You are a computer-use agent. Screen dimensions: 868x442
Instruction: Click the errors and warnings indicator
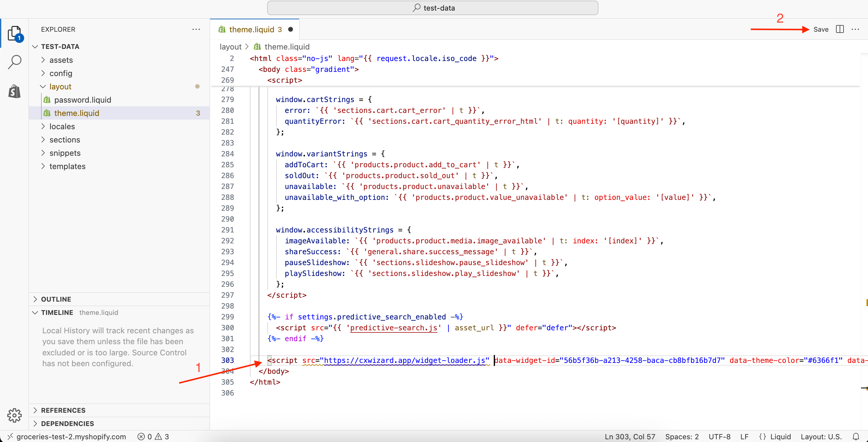click(x=153, y=436)
